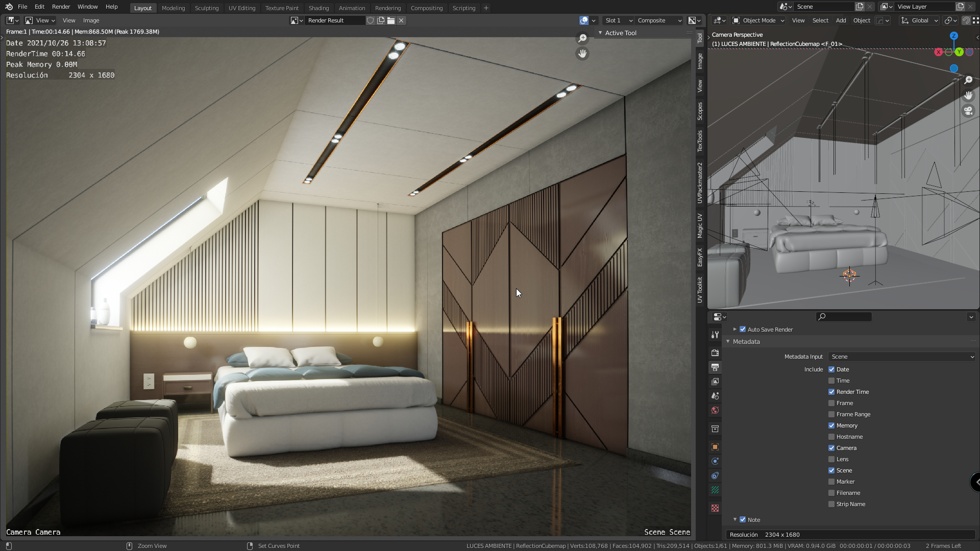Click the pan hand icon in image editor
980x551 pixels.
582,54
